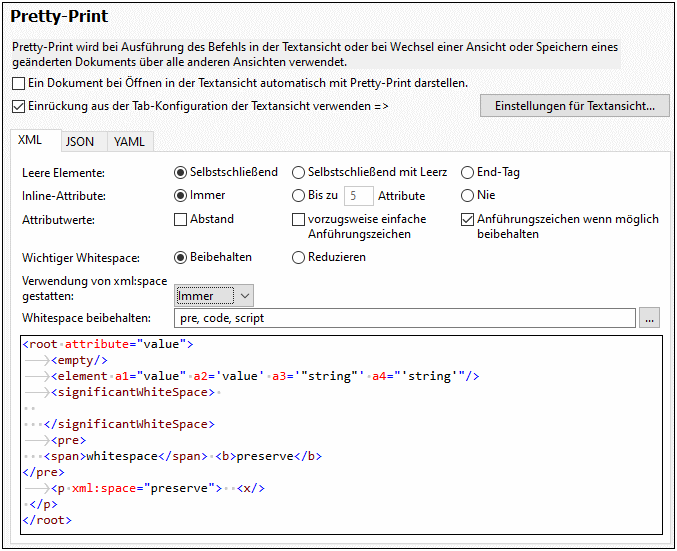Choose 'Bis zu' attributes radio option
The height and width of the screenshot is (551, 677).
[299, 196]
